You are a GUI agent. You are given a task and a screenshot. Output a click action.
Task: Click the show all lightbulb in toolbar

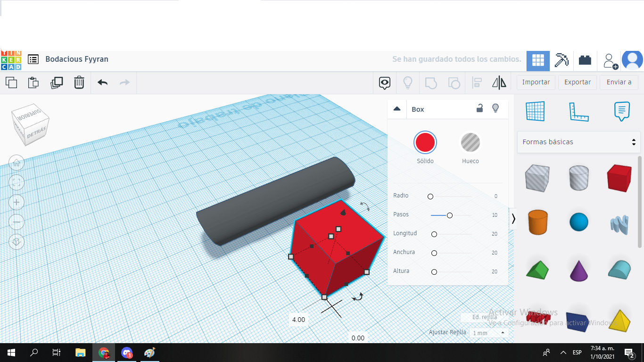click(408, 83)
